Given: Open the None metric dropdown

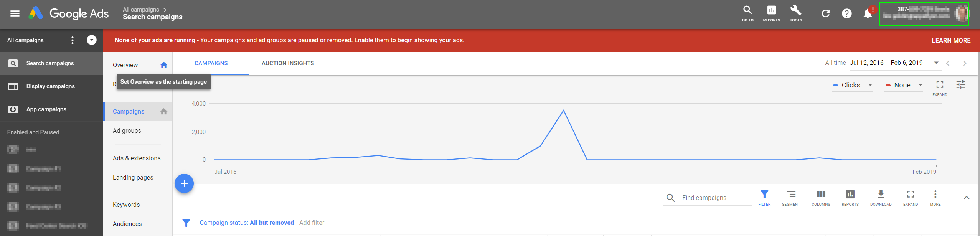Looking at the screenshot, I should tap(904, 85).
